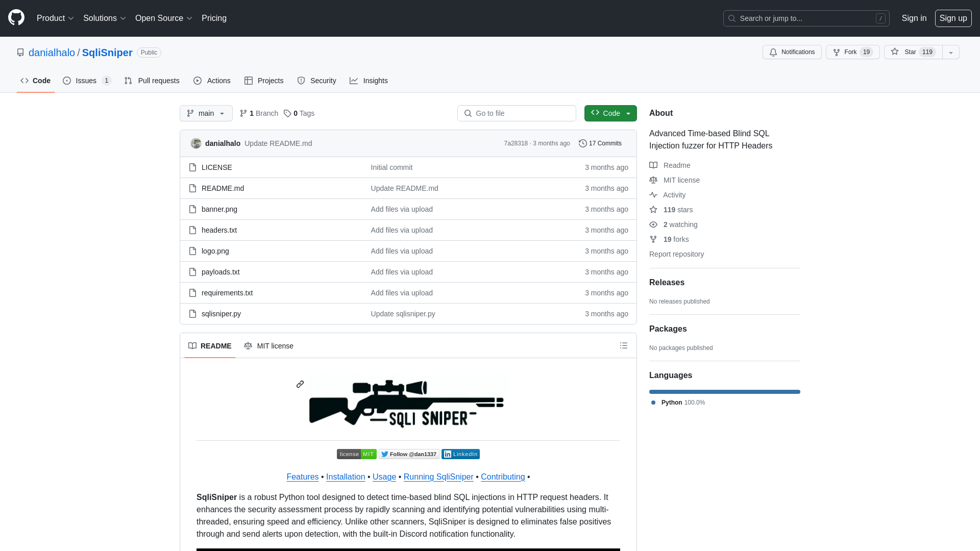
Task: Open the Actions tab
Action: click(x=212, y=81)
